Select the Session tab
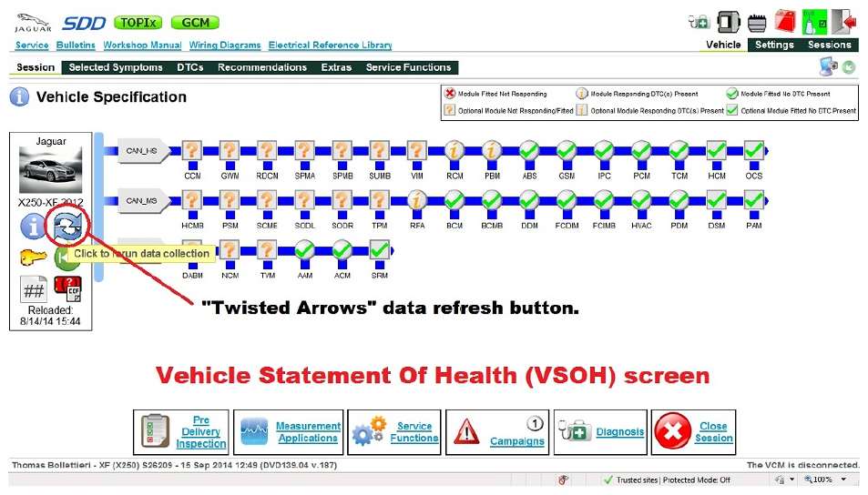The width and height of the screenshot is (868, 495). coord(36,67)
